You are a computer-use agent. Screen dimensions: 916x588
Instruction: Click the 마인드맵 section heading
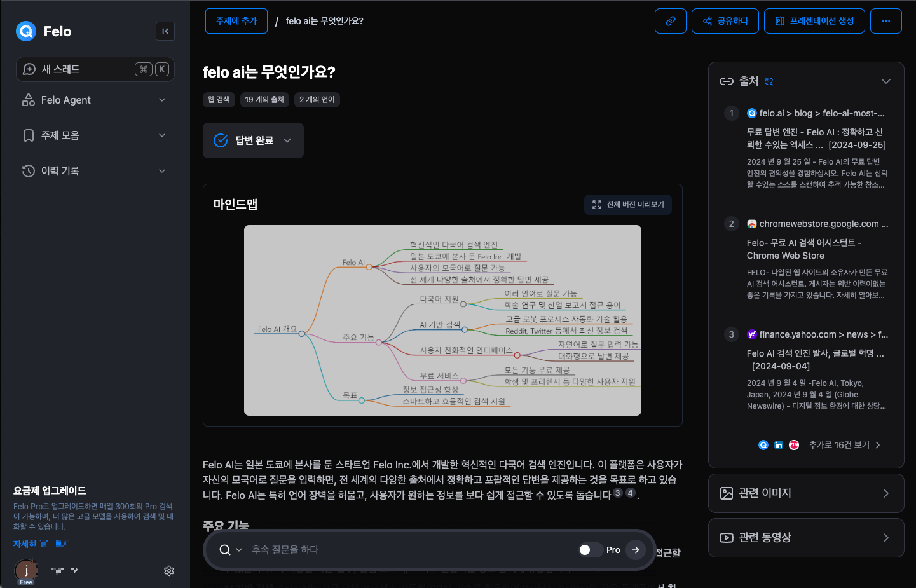(235, 204)
